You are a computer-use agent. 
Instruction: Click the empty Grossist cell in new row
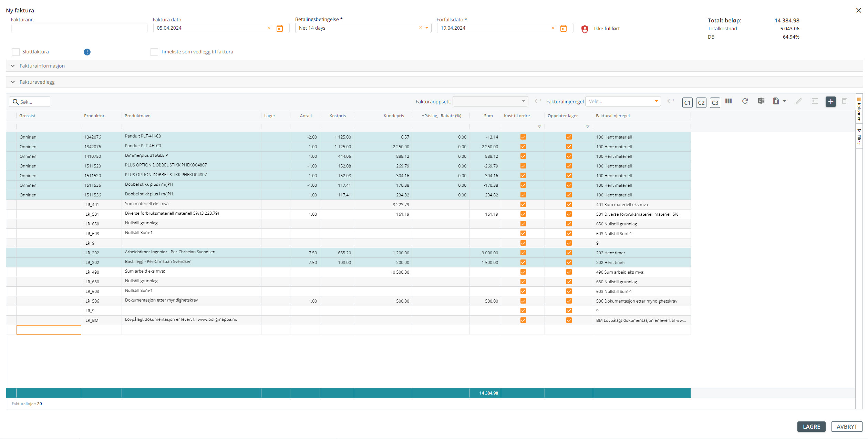[x=49, y=330]
